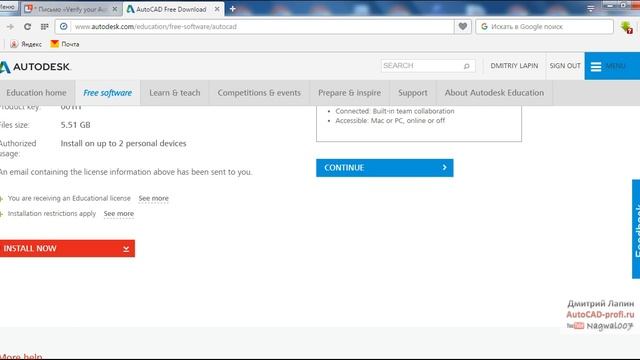This screenshot has width=640, height=360.
Task: Open Prepare & inspire section
Action: [349, 93]
